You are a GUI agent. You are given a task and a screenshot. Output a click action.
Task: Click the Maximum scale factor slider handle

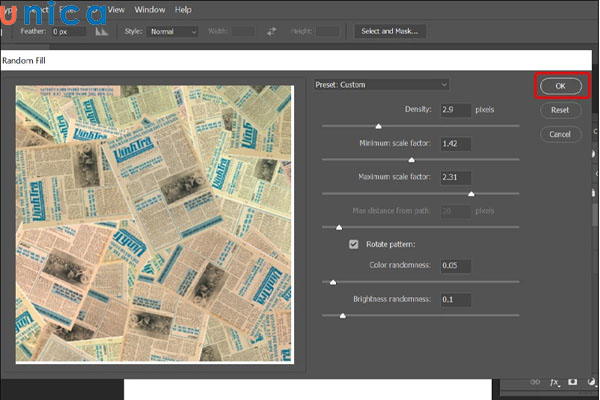(x=471, y=194)
